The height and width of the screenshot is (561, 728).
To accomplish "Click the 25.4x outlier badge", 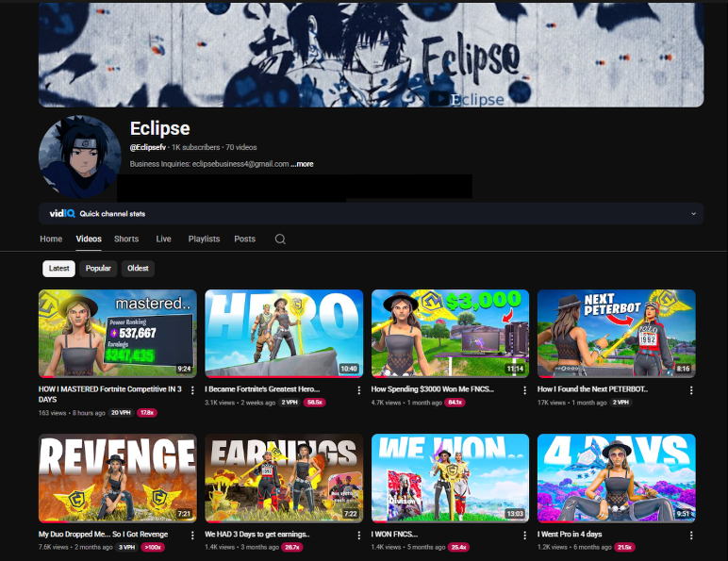I will pos(458,547).
